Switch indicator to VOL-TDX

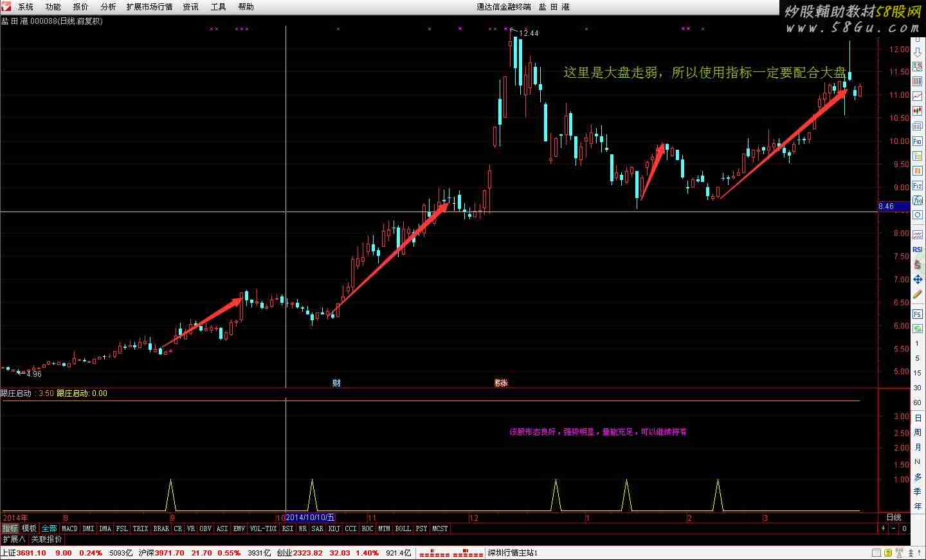point(263,528)
